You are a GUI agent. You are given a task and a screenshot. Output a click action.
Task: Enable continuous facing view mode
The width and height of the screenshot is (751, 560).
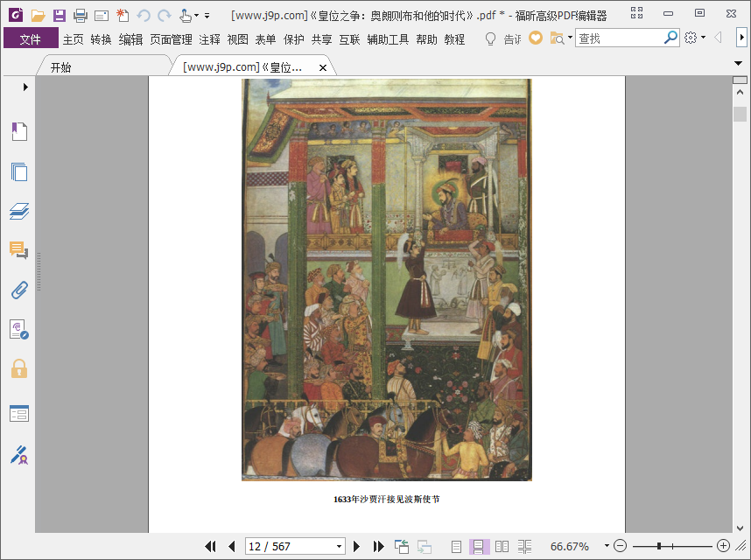click(x=524, y=546)
